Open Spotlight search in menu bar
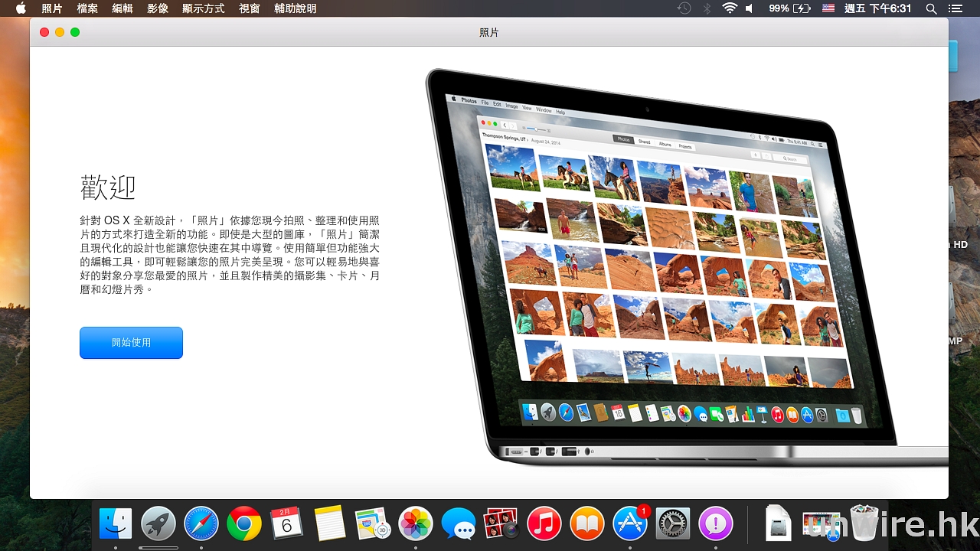Viewport: 980px width, 551px height. click(931, 8)
